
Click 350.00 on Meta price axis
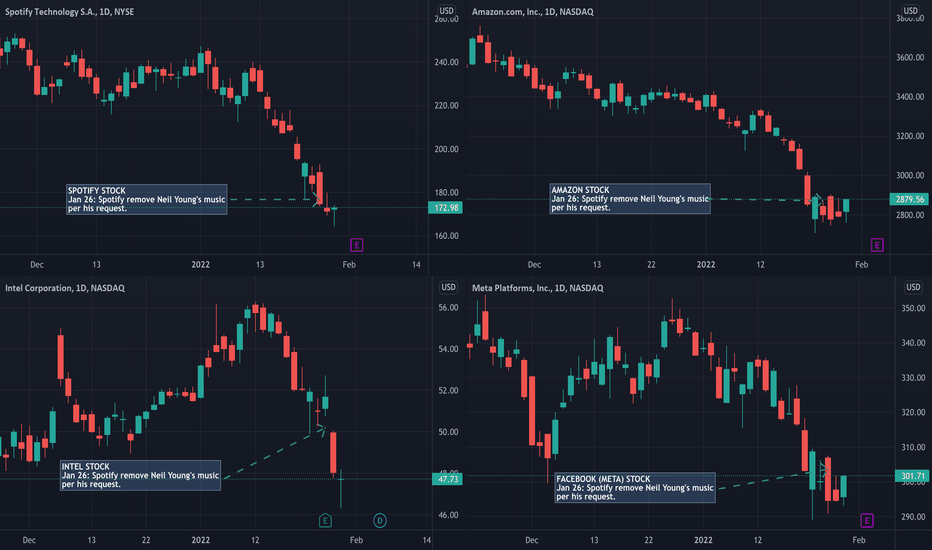point(913,309)
